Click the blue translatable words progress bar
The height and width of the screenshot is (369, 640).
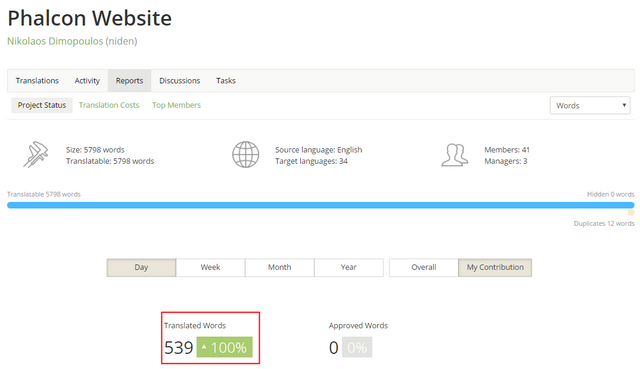320,205
